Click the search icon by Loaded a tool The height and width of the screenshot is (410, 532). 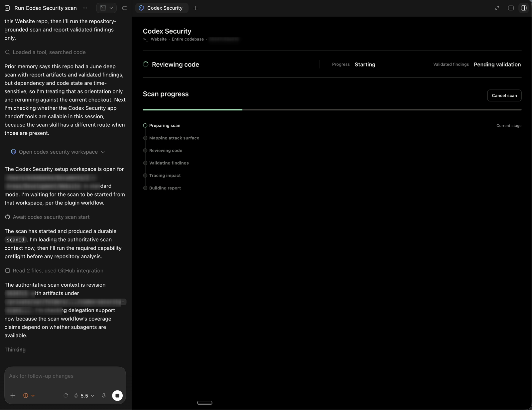pos(7,52)
